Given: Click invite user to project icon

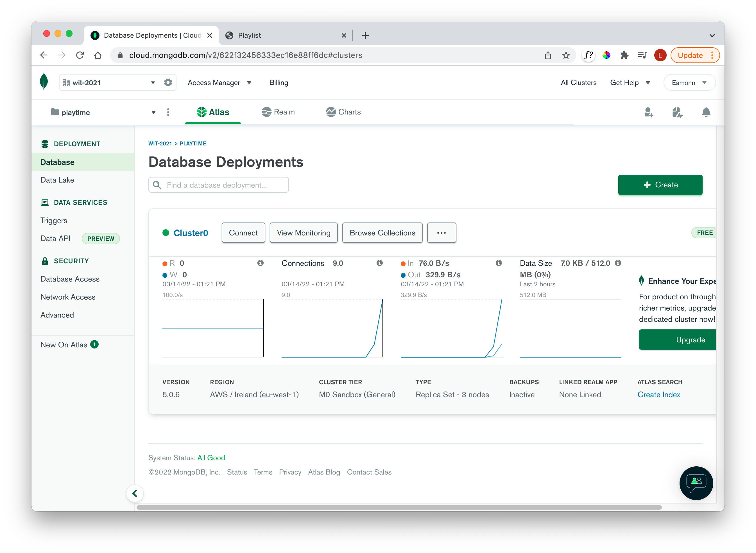Looking at the screenshot, I should click(649, 112).
